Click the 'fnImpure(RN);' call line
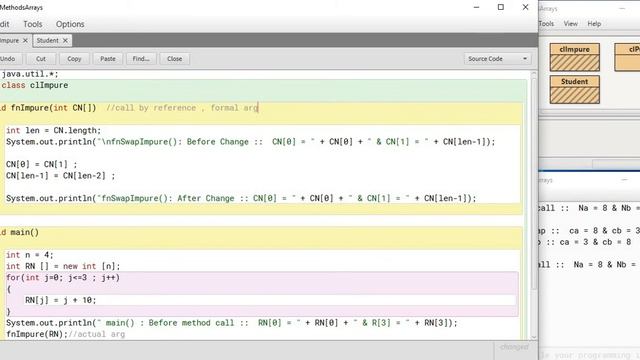 (x=37, y=334)
